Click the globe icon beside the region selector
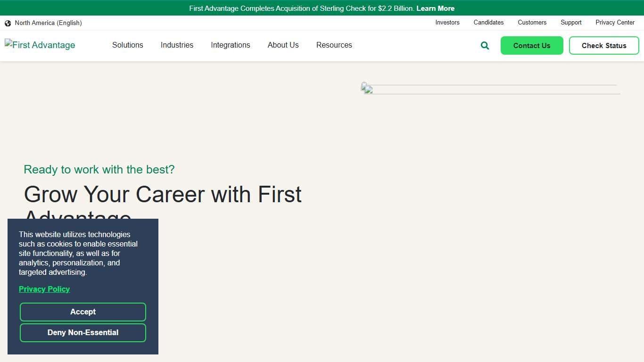This screenshot has height=362, width=644. pyautogui.click(x=8, y=23)
